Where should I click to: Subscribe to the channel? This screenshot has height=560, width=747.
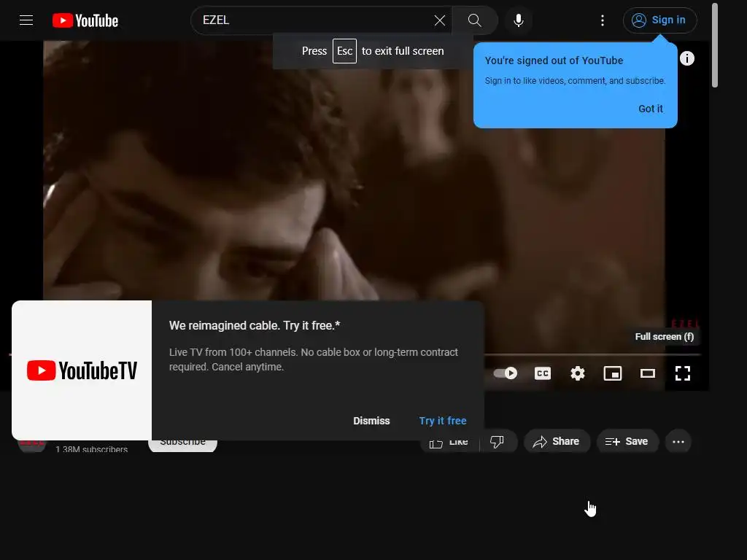[182, 444]
